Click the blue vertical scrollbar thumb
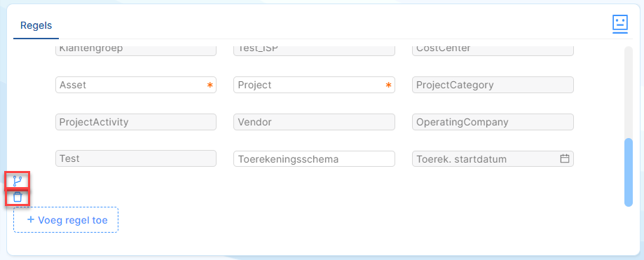Viewport: 644px width, 260px height. pyautogui.click(x=629, y=172)
